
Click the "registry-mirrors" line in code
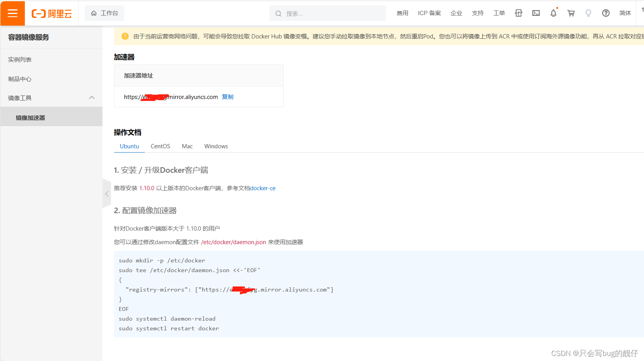point(229,290)
